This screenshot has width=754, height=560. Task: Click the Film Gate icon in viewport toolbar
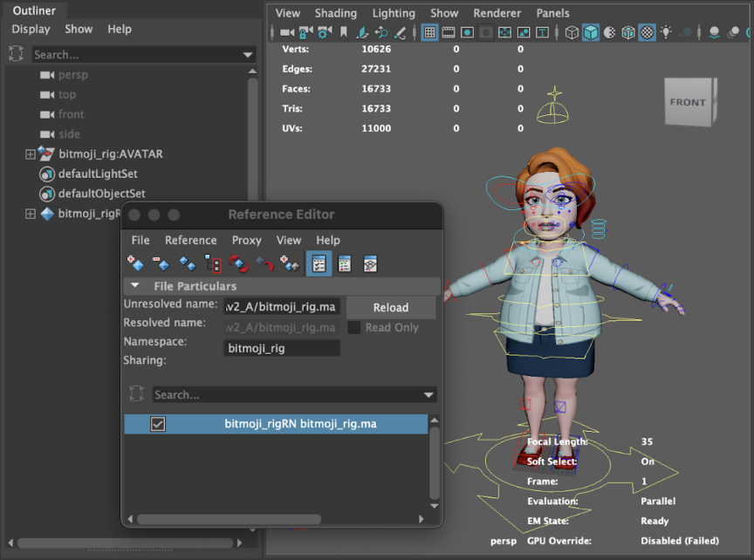pos(449,33)
